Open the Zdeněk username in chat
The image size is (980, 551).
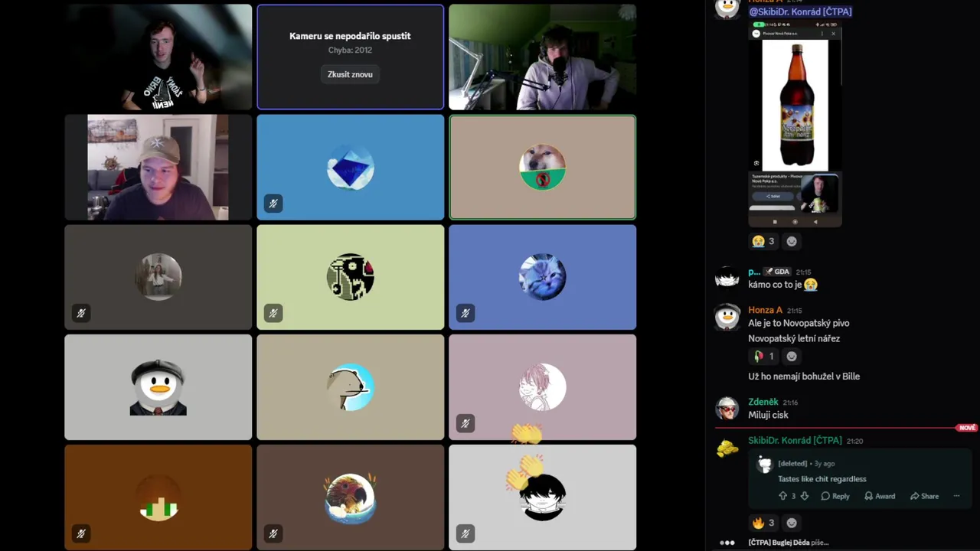763,402
